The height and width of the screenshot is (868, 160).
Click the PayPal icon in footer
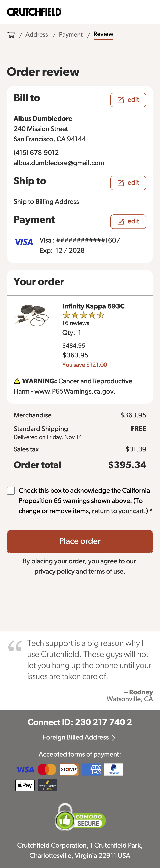tap(114, 769)
